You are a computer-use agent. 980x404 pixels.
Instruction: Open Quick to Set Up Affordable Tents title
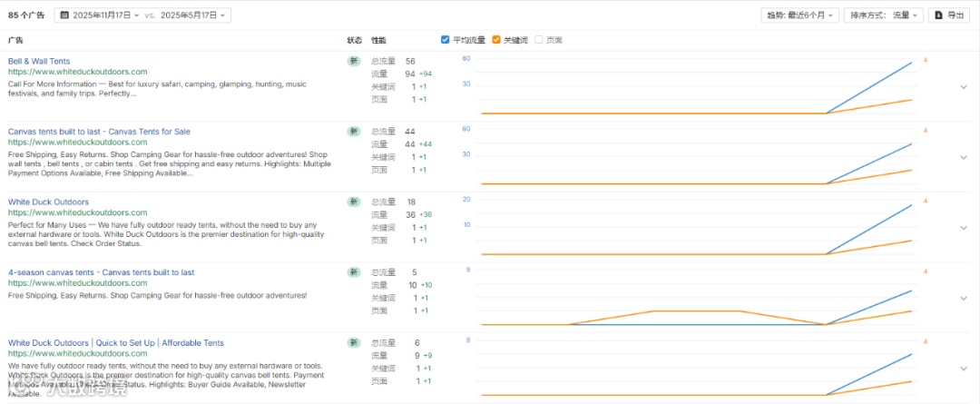(x=115, y=342)
